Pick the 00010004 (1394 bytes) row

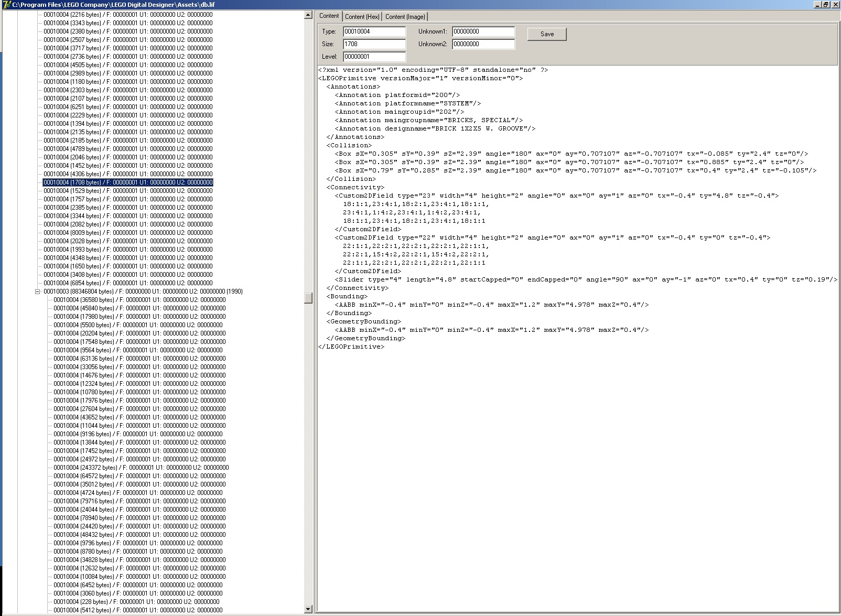(x=128, y=124)
